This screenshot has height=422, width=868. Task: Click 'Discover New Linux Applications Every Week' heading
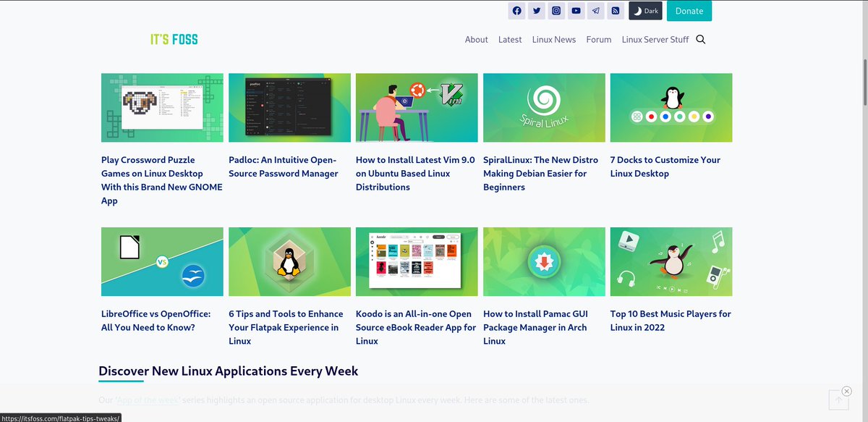pos(229,371)
